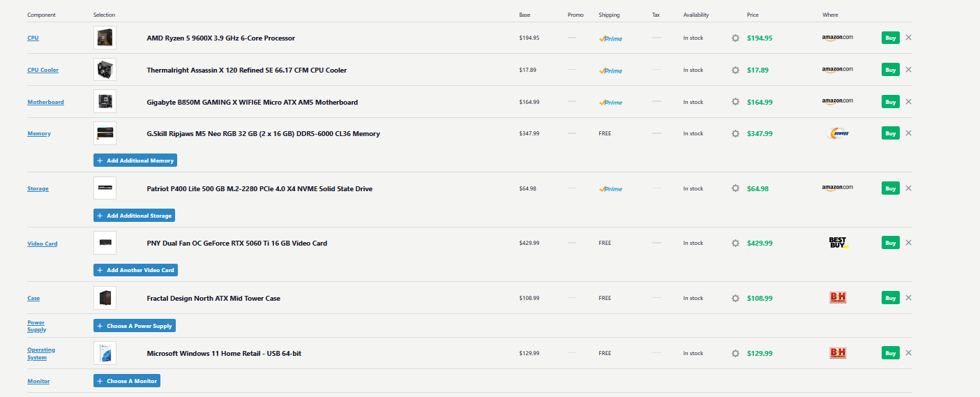Open gear settings for Patriot P400 Lite SSD

pyautogui.click(x=735, y=188)
